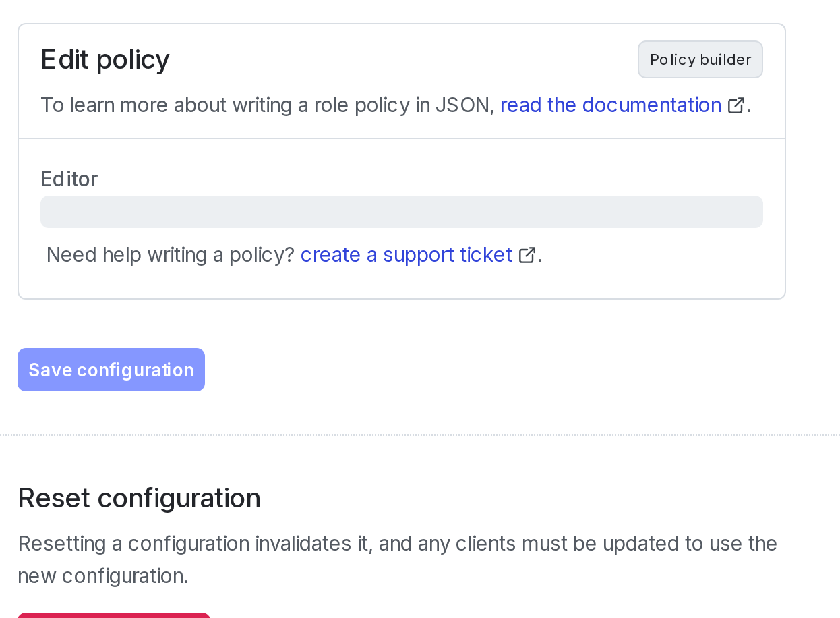Select the Resetting a configuration description text
This screenshot has width=840, height=618.
397,559
